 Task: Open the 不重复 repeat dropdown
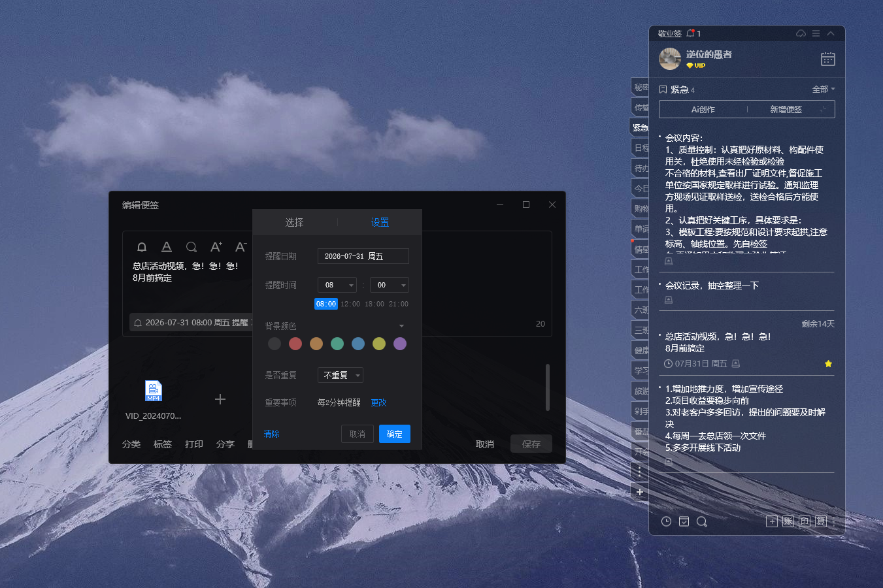point(341,375)
